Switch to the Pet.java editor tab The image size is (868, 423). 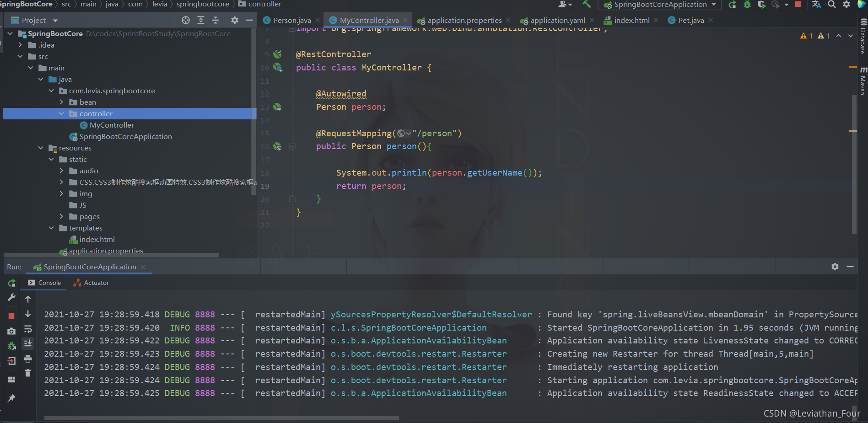pos(691,20)
